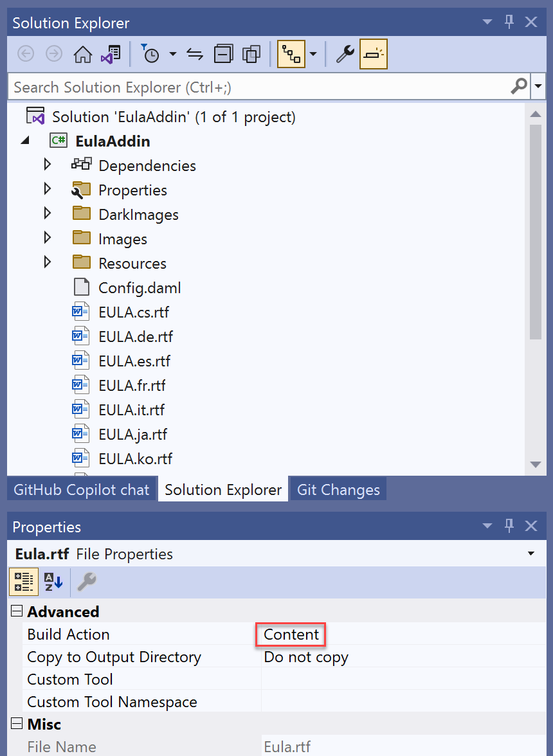The width and height of the screenshot is (553, 756).
Task: Switch to the Git Changes tab
Action: point(338,490)
